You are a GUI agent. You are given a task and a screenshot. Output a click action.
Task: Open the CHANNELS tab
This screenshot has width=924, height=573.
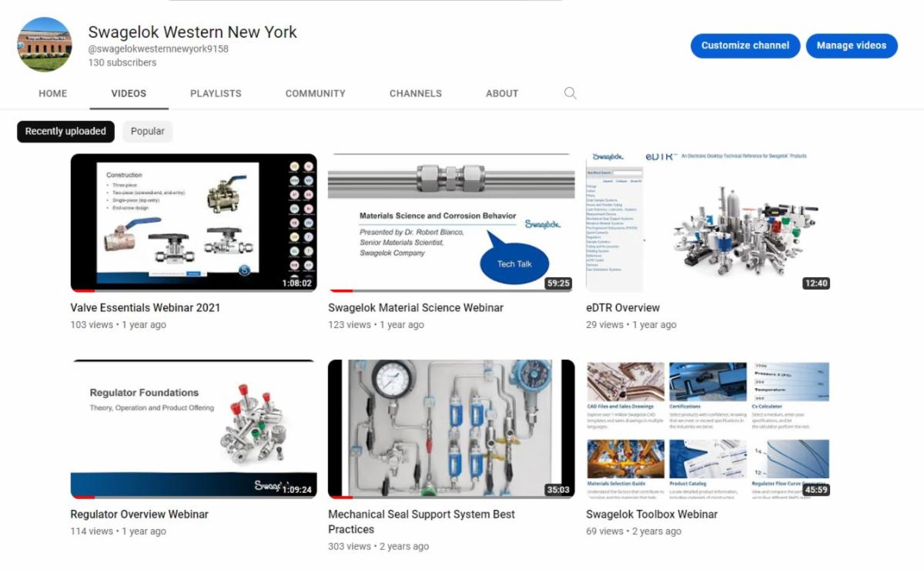[x=416, y=93]
